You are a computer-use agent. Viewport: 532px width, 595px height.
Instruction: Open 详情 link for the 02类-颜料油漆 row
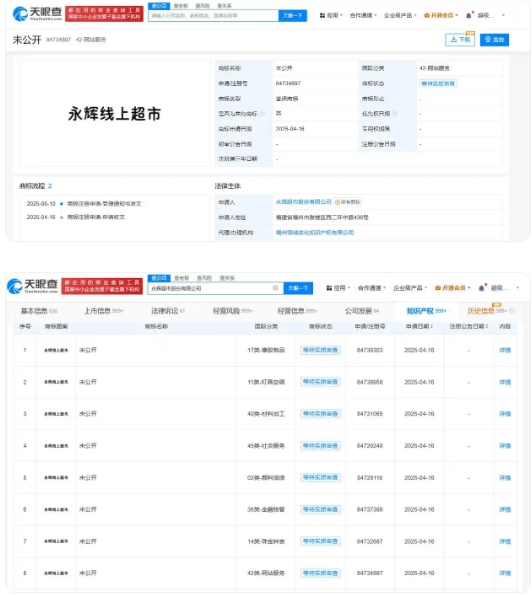coord(505,477)
